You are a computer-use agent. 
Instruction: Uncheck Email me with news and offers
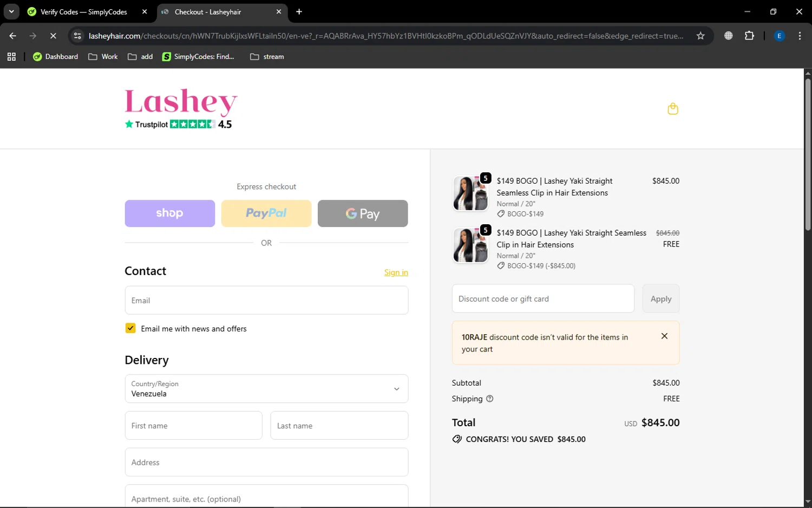coord(130,328)
